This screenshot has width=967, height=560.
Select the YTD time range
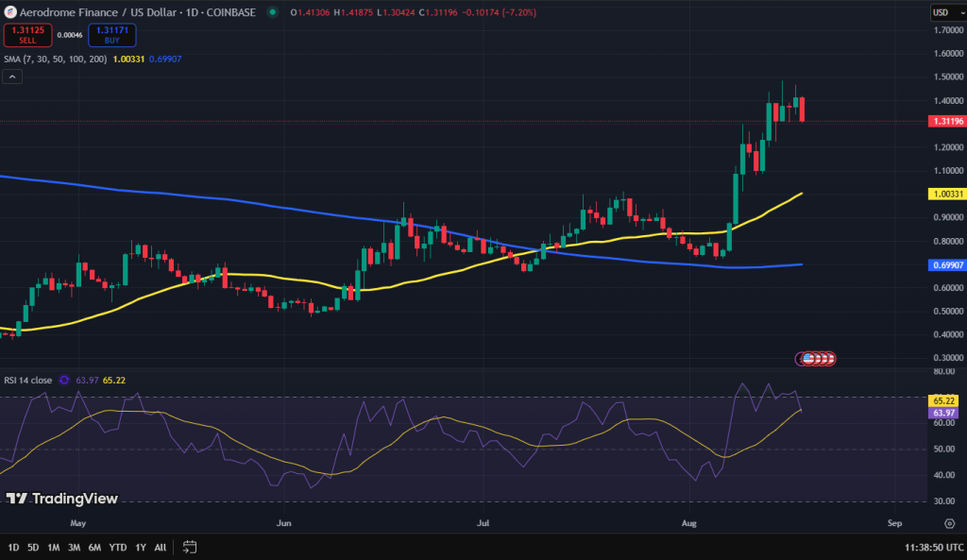118,547
